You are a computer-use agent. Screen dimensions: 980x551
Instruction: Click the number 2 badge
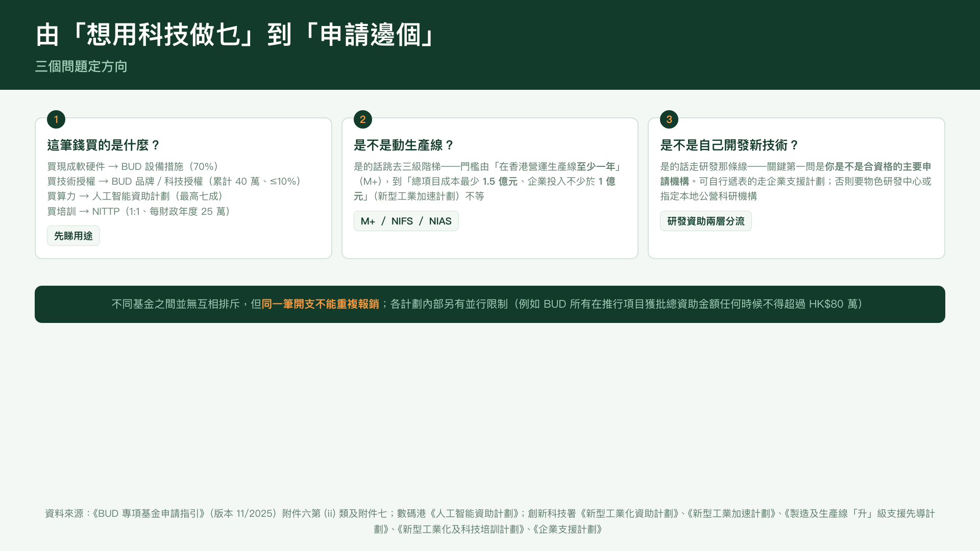pyautogui.click(x=362, y=119)
